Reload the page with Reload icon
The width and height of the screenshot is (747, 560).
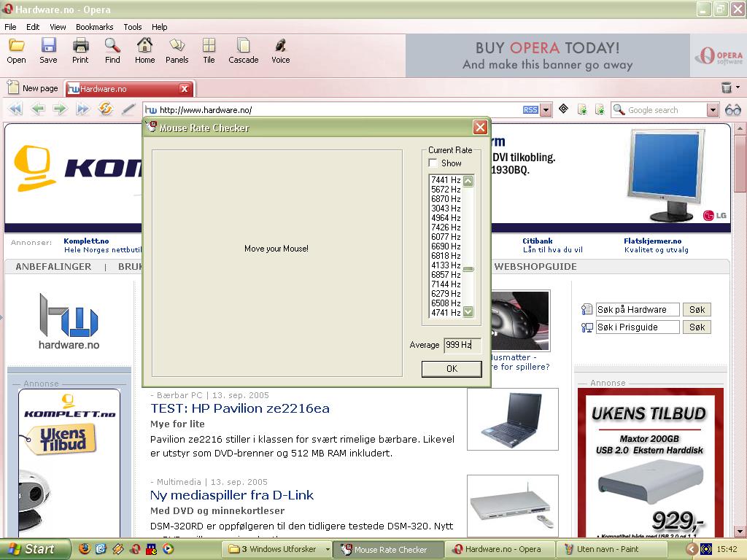coord(105,109)
